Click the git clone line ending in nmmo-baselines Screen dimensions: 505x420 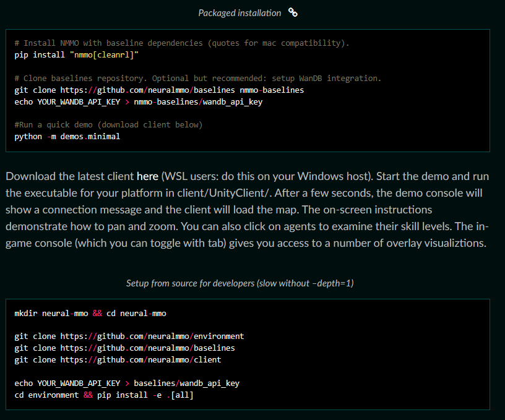(x=159, y=90)
